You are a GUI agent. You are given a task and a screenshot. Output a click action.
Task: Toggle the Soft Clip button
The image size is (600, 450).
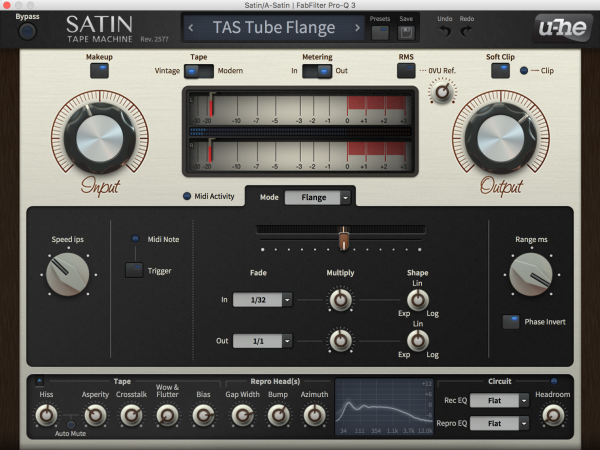(500, 71)
